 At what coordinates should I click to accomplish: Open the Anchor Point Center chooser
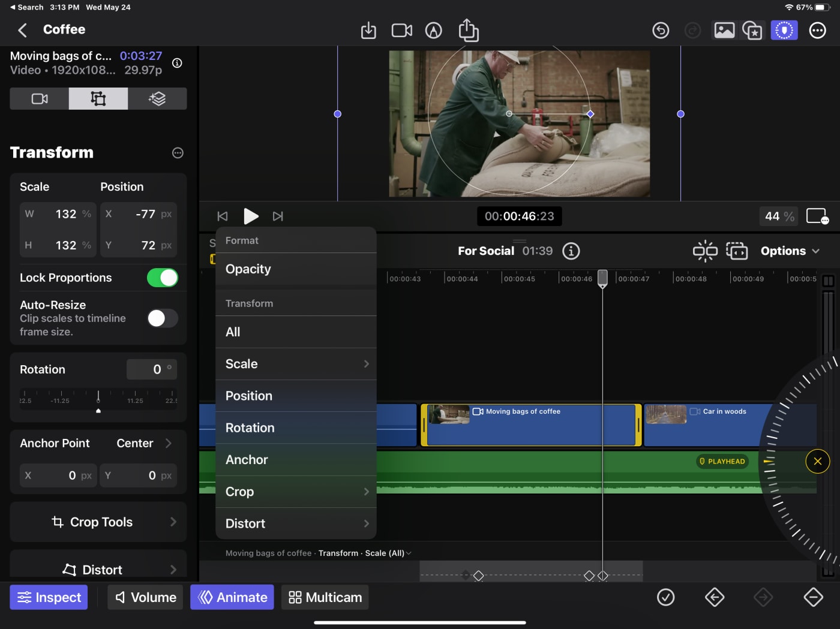(x=144, y=443)
